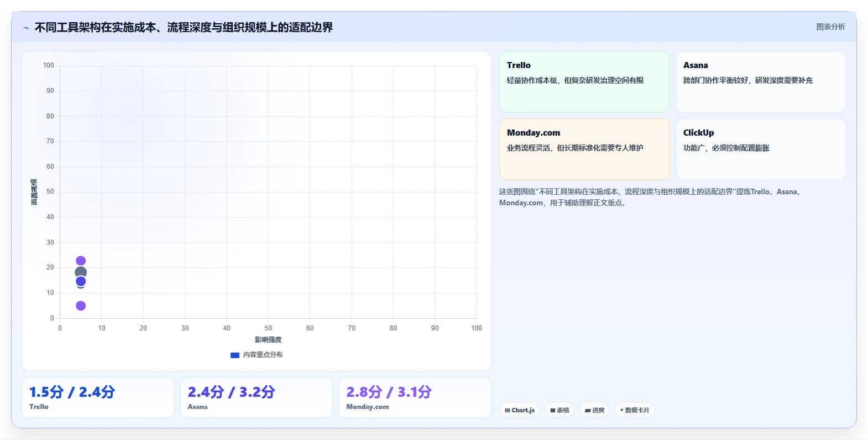
Task: Click text 功能广，必须控制配置膨胀
Action: [726, 148]
